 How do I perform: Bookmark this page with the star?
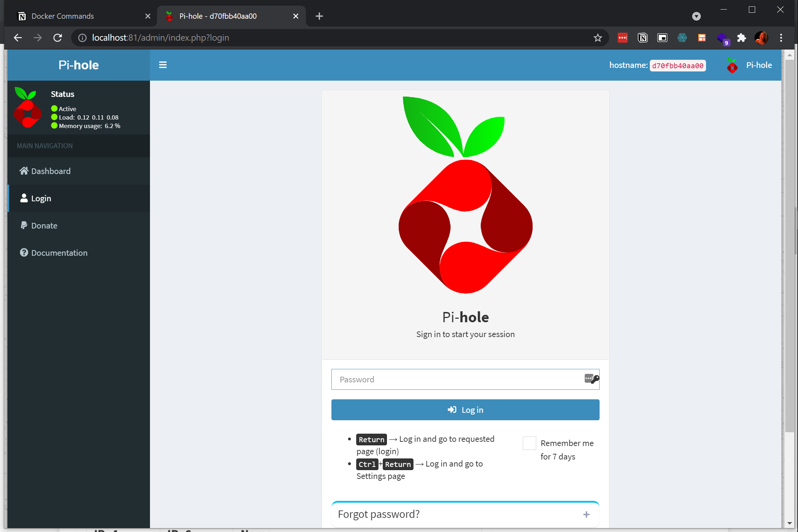coord(598,38)
